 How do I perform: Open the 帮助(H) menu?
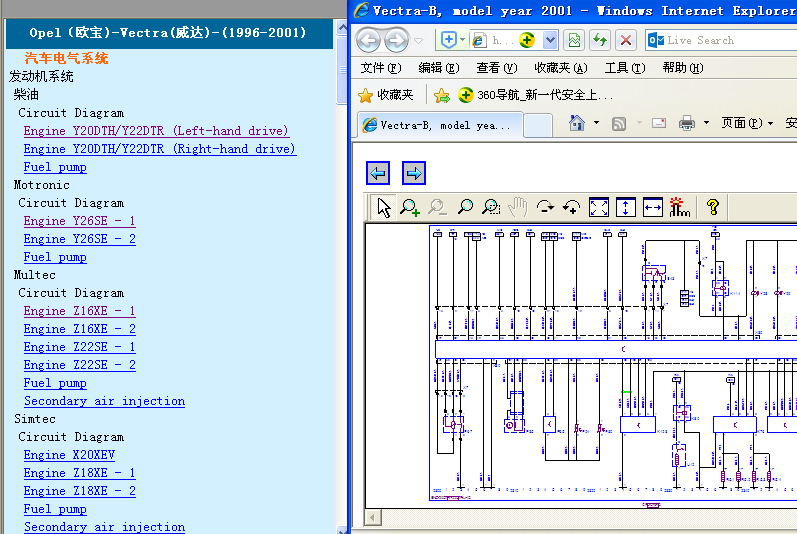point(683,68)
